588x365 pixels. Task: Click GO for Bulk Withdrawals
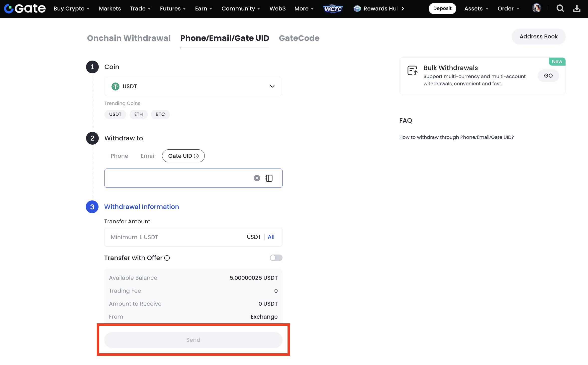tap(548, 76)
